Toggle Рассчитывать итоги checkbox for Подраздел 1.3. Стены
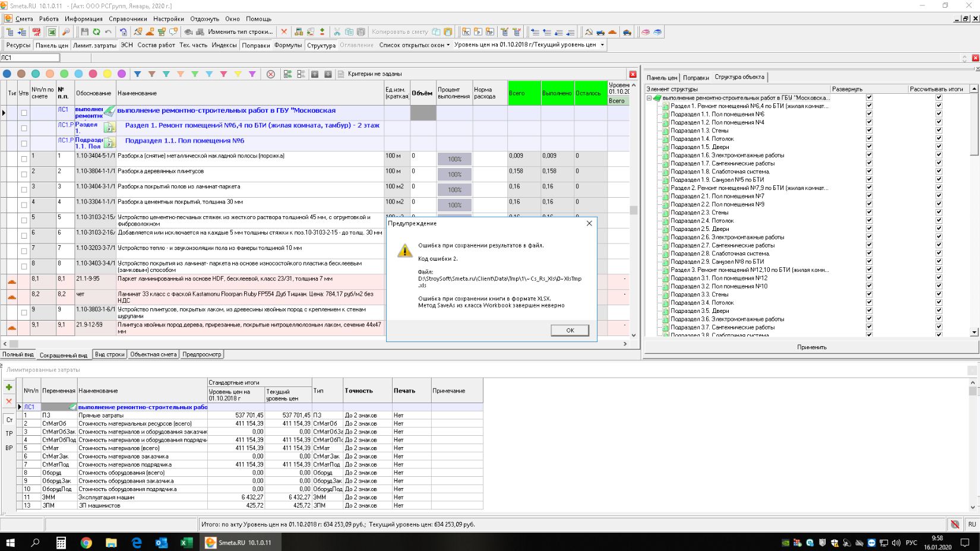 939,131
